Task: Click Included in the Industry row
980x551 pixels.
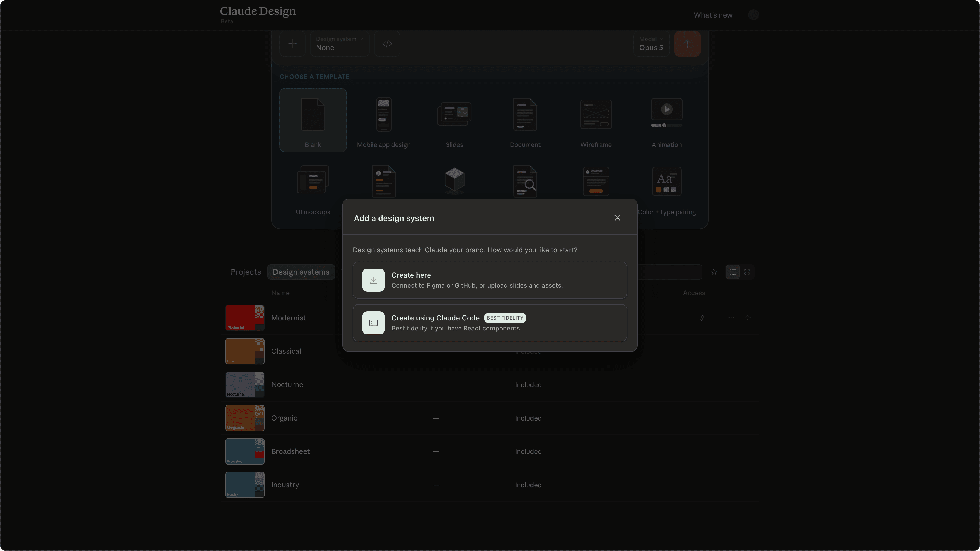Action: tap(528, 485)
